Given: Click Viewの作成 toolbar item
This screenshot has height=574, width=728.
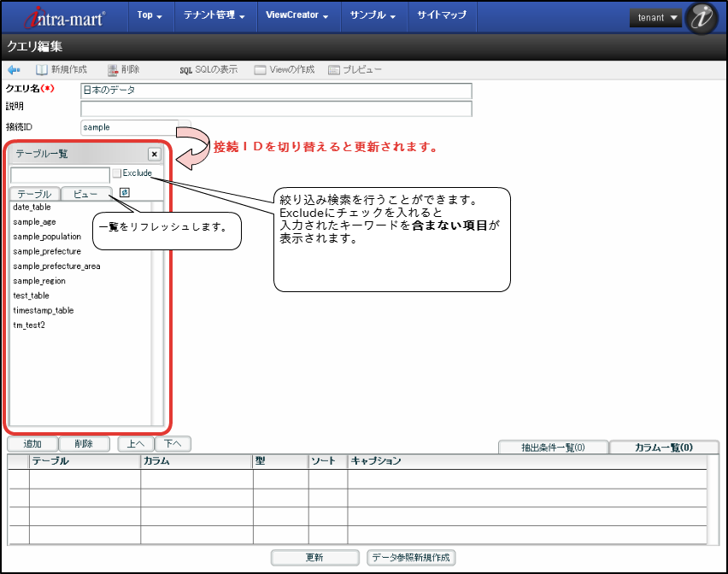Looking at the screenshot, I should click(285, 69).
